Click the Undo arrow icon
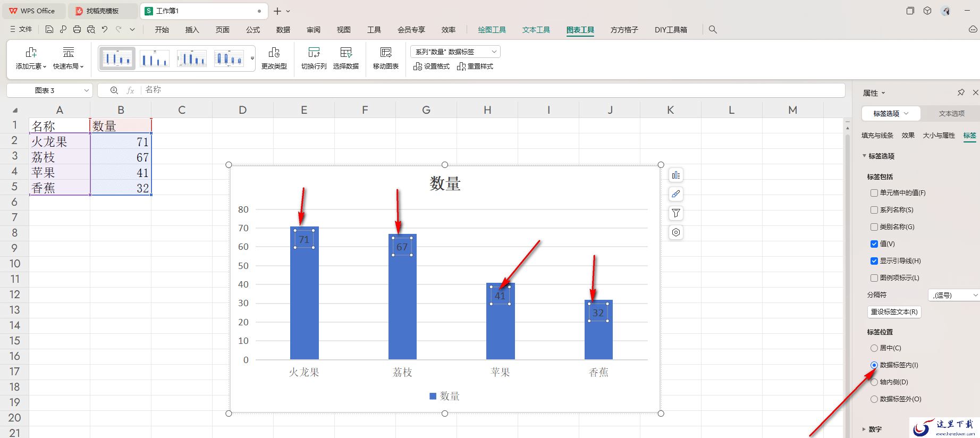 [105, 30]
